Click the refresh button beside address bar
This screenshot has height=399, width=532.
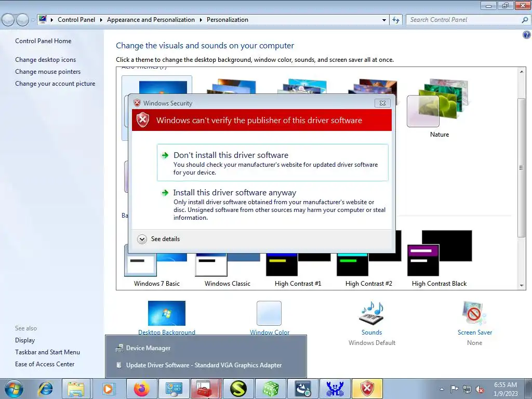point(396,20)
